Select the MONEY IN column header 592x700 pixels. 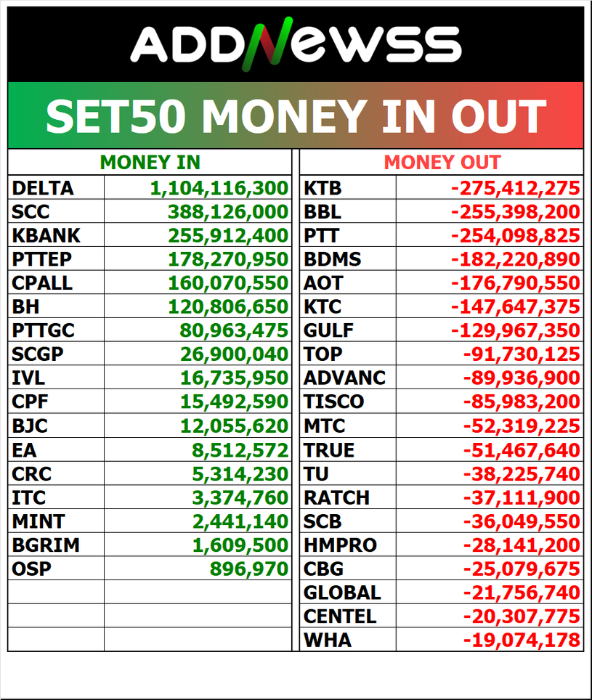150,163
